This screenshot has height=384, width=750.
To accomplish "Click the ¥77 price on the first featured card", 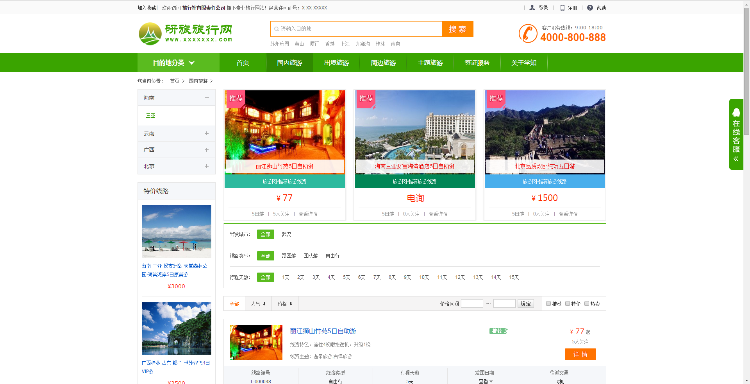I will click(285, 198).
